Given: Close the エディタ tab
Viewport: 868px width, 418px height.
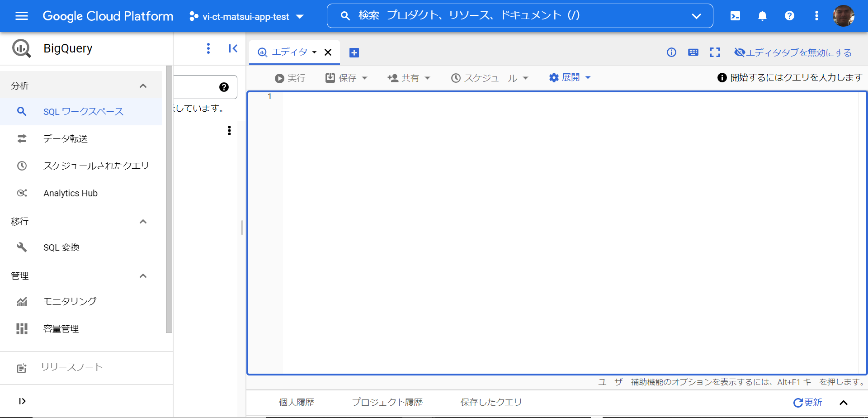Looking at the screenshot, I should (328, 52).
